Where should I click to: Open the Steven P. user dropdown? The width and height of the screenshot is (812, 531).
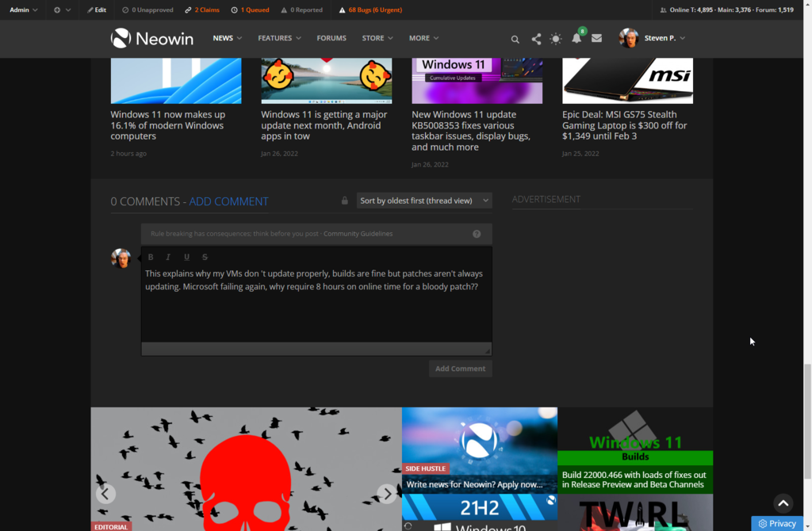(x=665, y=38)
